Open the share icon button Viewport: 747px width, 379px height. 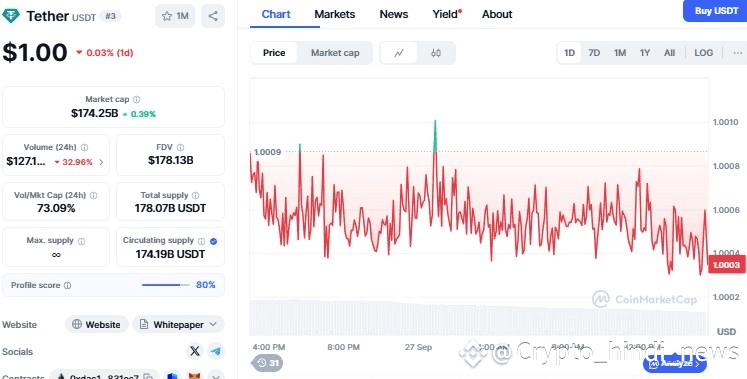[213, 16]
